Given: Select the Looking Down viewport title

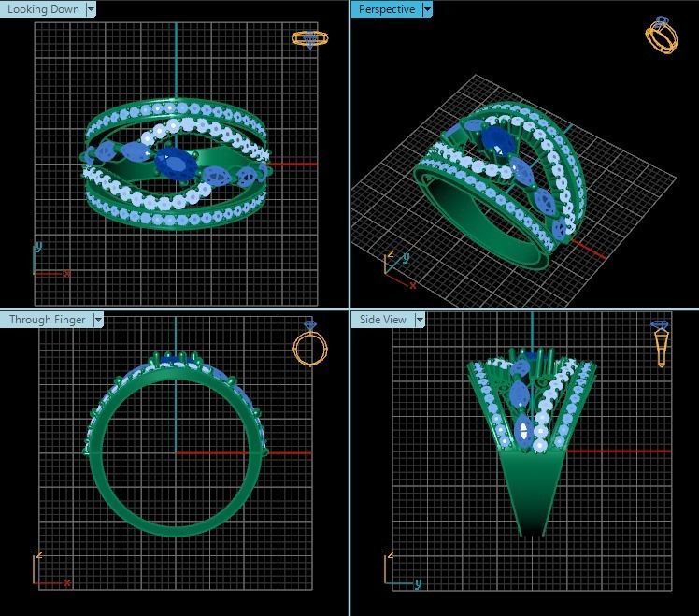Looking at the screenshot, I should (x=43, y=9).
